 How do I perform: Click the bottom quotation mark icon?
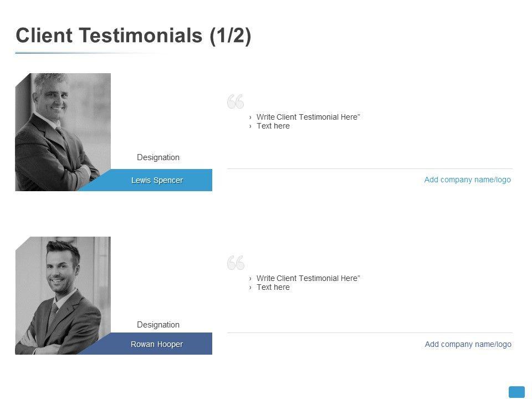click(236, 263)
